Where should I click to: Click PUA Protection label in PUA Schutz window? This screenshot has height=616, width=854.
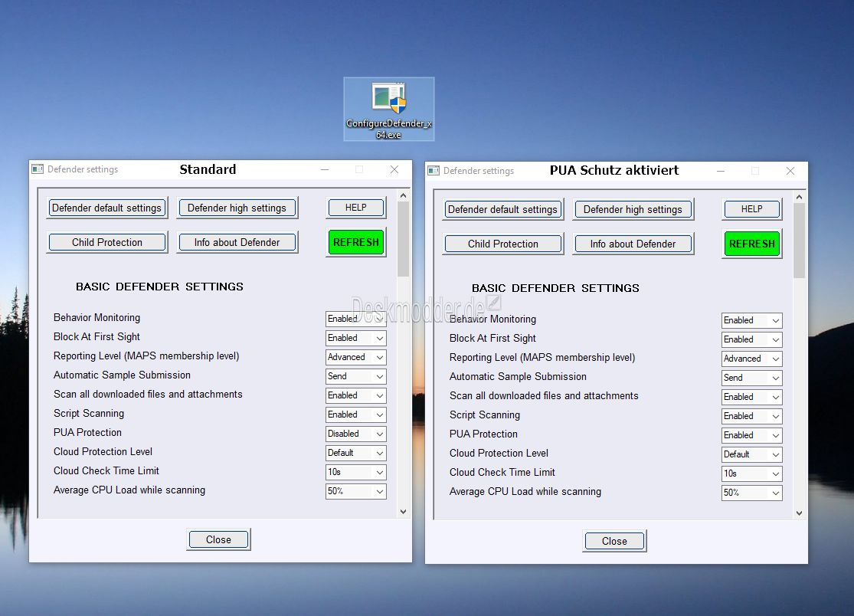coord(483,434)
